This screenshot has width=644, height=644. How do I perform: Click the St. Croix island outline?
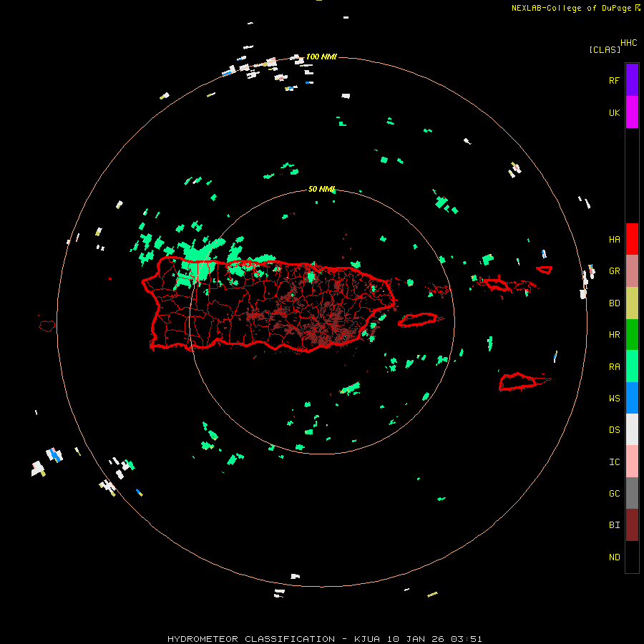(524, 382)
